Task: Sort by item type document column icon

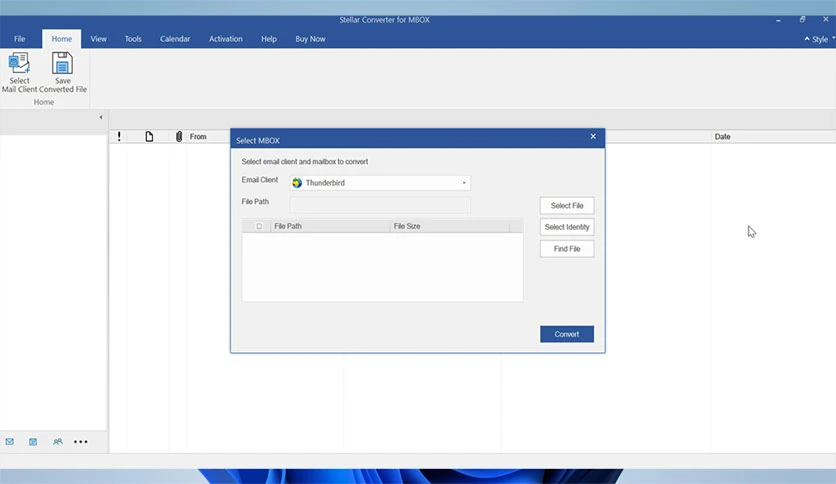Action: coord(149,136)
